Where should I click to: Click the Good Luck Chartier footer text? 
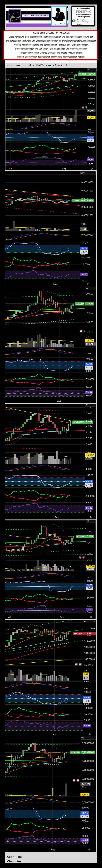pyautogui.click(x=15, y=859)
